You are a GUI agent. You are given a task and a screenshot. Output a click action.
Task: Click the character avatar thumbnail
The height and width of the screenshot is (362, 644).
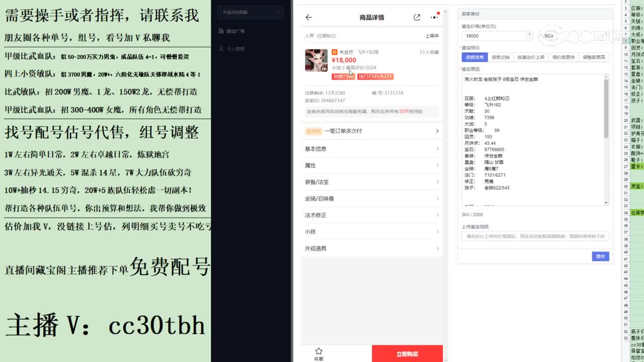point(316,60)
